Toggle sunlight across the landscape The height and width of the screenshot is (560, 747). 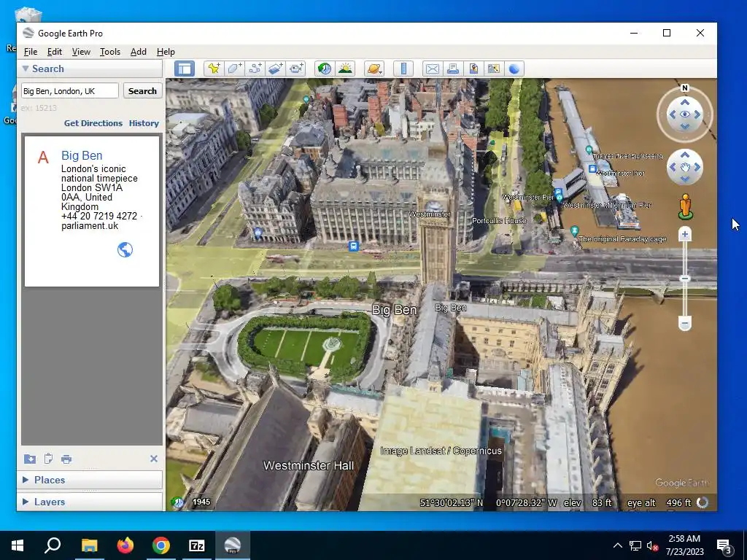345,69
